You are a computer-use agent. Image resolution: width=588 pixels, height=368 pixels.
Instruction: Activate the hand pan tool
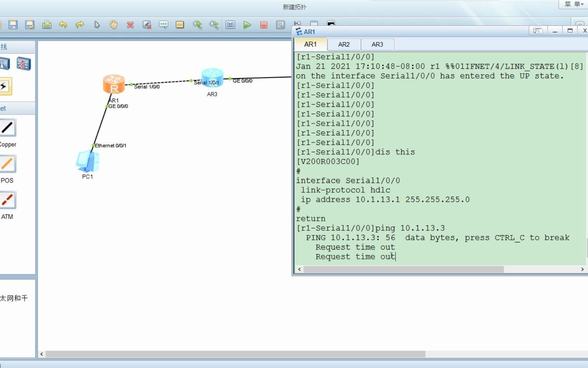pyautogui.click(x=114, y=25)
